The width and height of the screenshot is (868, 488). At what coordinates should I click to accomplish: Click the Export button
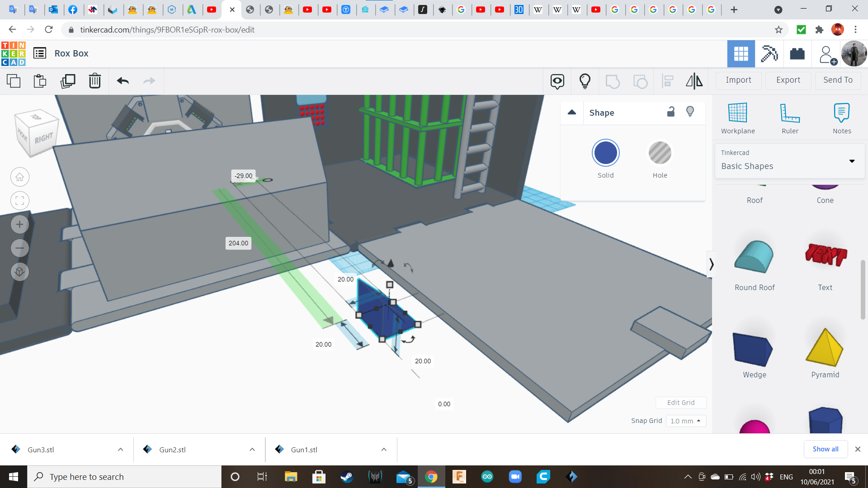(788, 80)
